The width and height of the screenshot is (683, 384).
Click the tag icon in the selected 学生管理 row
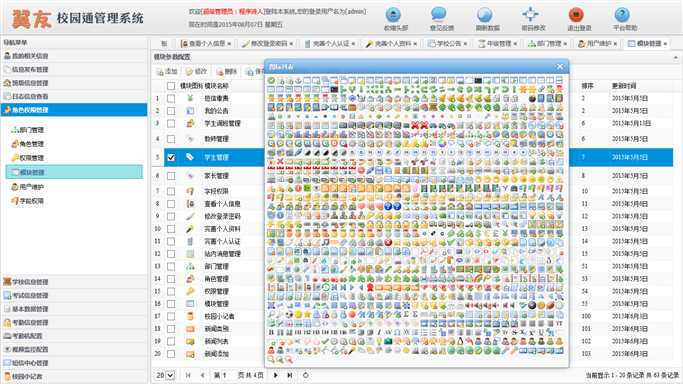click(190, 157)
